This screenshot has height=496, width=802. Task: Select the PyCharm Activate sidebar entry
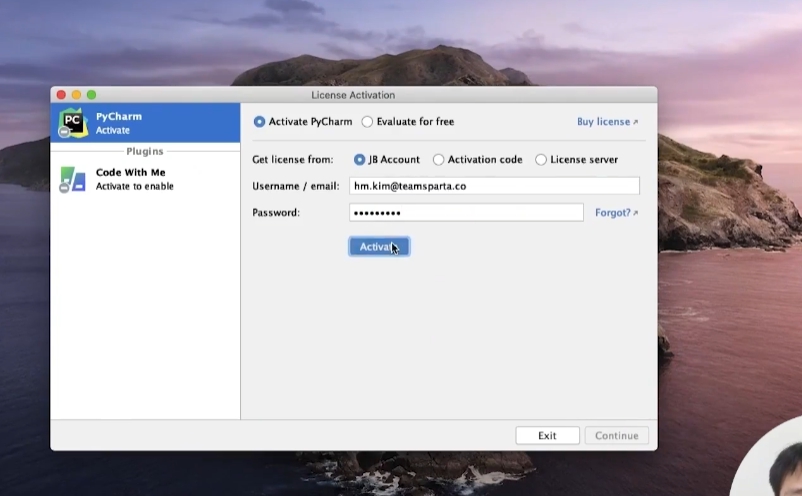[x=145, y=123]
